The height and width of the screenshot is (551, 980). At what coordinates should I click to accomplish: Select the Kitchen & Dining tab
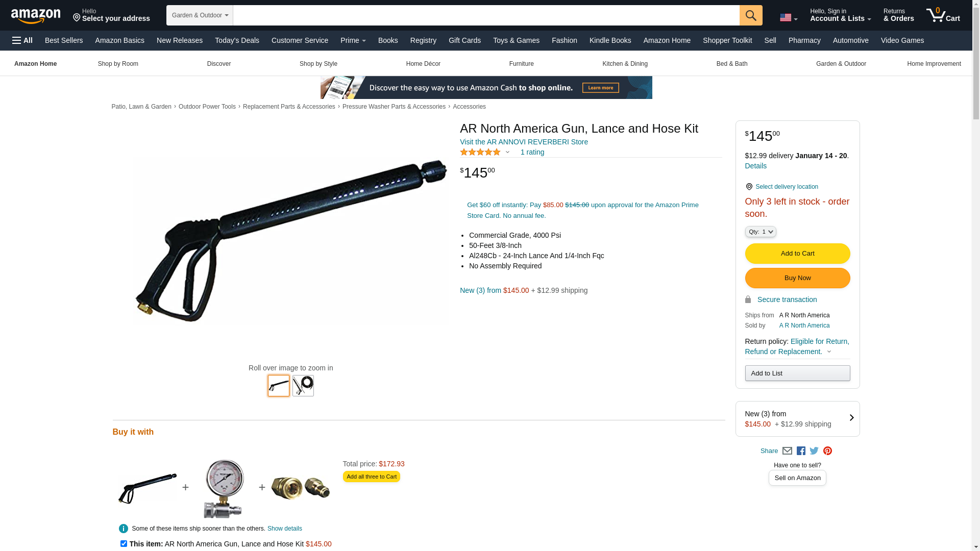625,64
